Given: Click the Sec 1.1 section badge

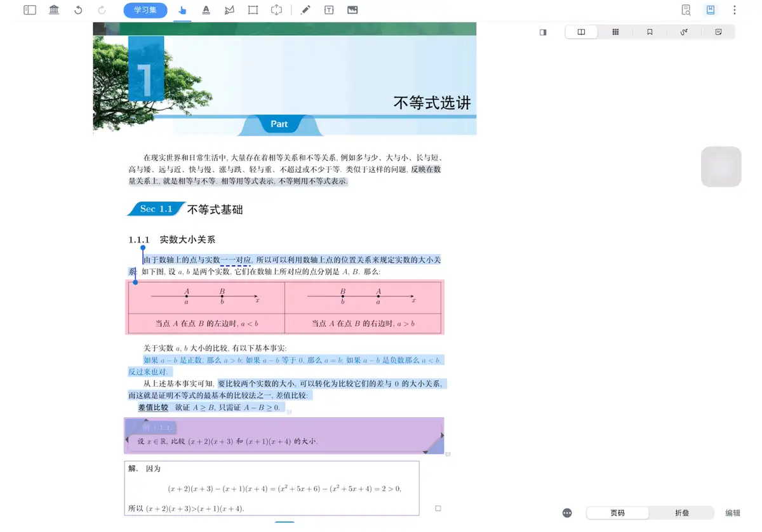Looking at the screenshot, I should point(156,209).
